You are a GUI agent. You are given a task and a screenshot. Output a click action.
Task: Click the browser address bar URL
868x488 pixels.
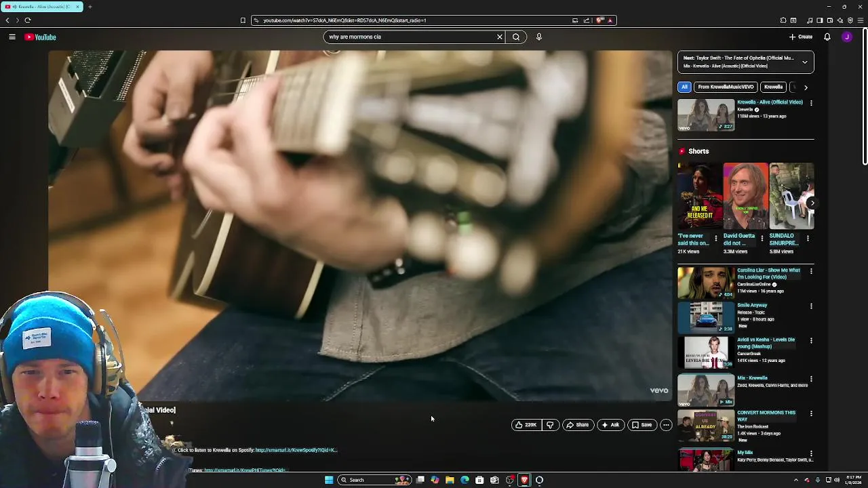click(x=344, y=20)
